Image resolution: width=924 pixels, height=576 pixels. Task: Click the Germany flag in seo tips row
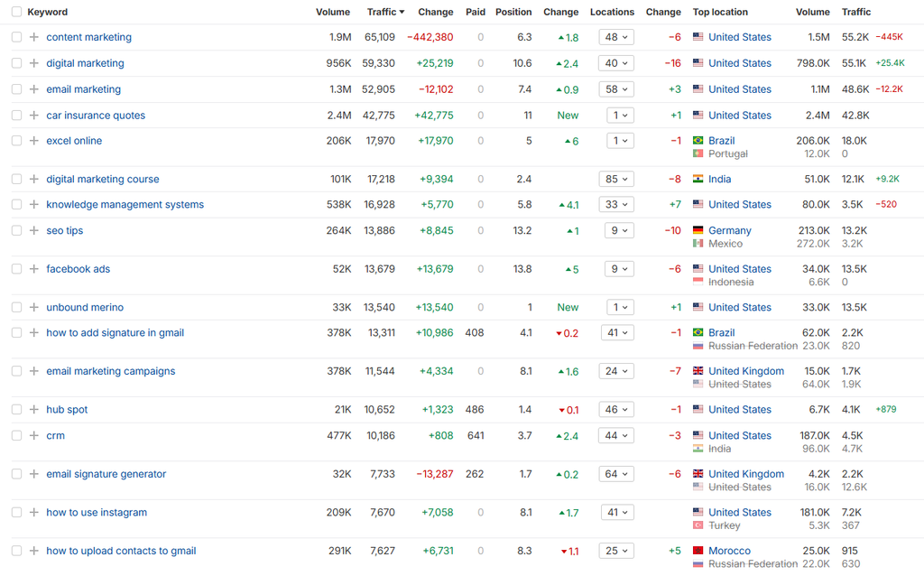[698, 230]
